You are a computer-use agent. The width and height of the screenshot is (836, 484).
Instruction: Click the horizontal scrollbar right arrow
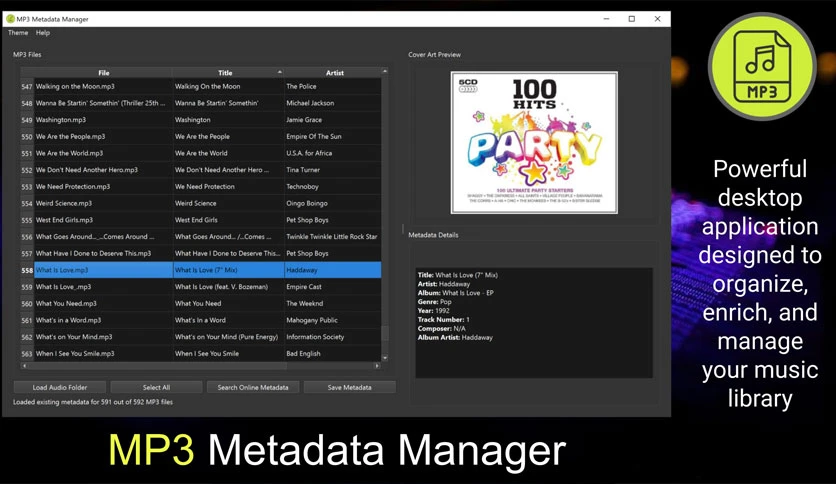377,366
